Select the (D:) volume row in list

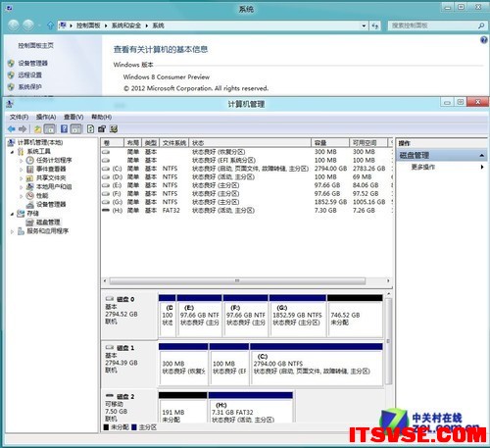(x=247, y=177)
